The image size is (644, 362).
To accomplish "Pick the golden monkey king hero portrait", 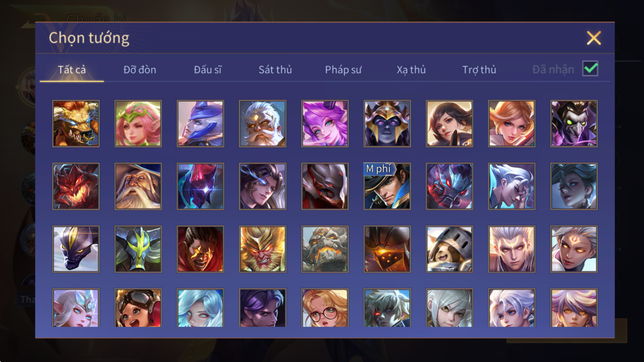I will click(262, 249).
